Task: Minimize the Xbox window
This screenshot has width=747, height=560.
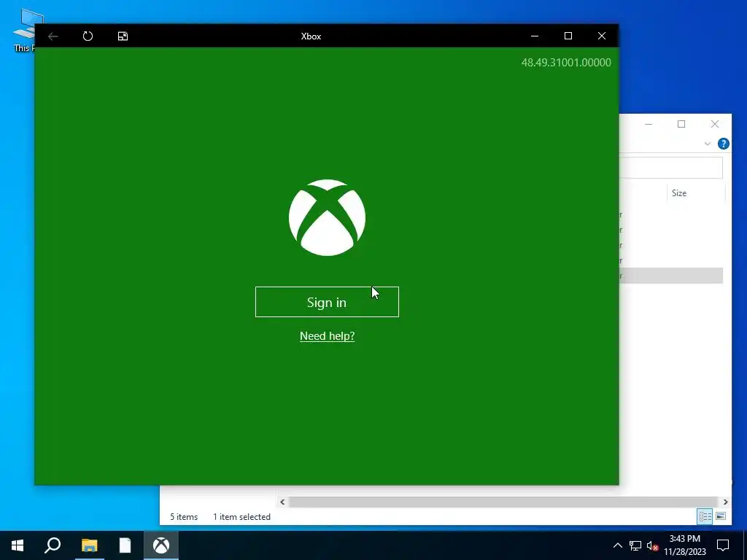Action: pyautogui.click(x=535, y=36)
